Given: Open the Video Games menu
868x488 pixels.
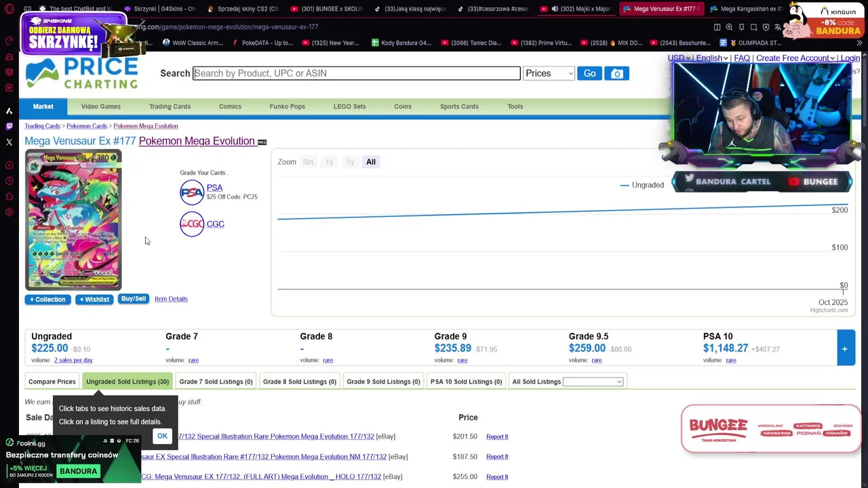Looking at the screenshot, I should pyautogui.click(x=101, y=106).
